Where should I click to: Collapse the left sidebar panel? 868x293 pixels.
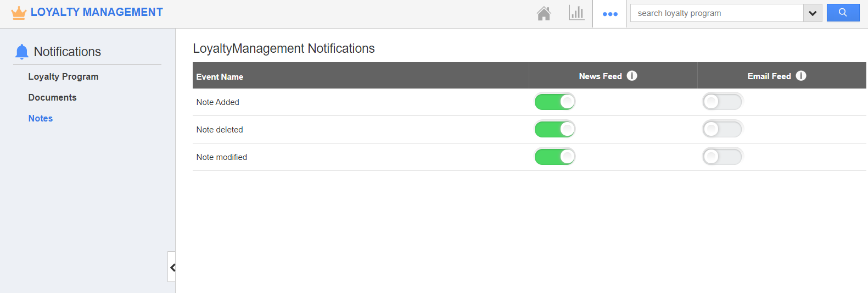tap(172, 267)
